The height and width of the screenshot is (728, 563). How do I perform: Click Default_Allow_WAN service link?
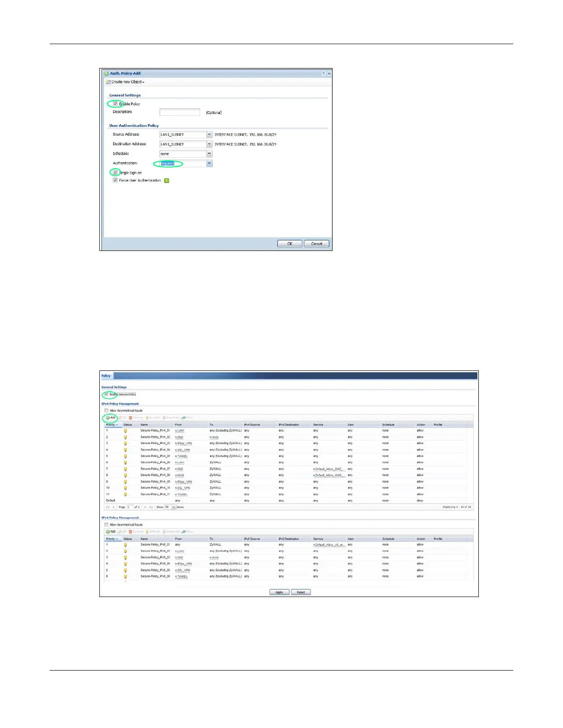coord(329,475)
